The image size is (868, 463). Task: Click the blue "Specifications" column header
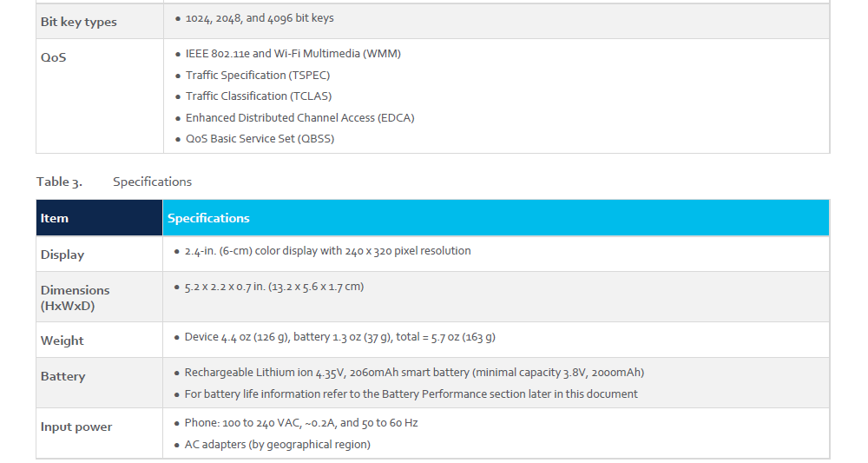(208, 218)
